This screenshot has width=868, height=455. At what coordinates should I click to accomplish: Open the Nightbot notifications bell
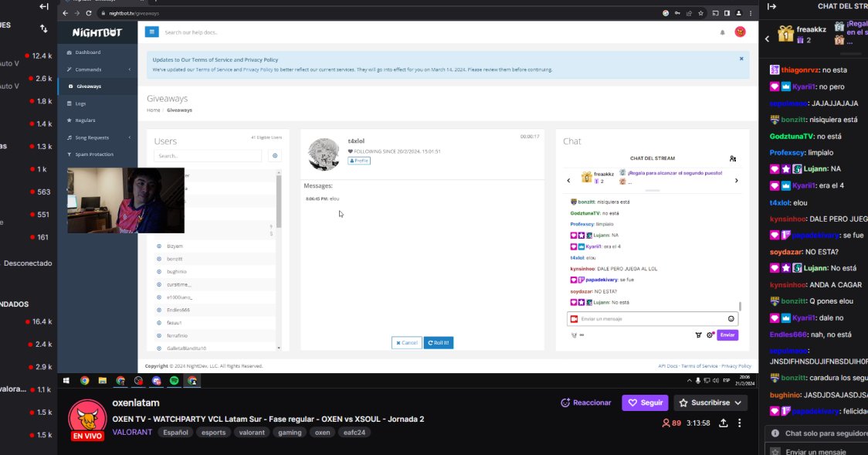click(x=722, y=32)
